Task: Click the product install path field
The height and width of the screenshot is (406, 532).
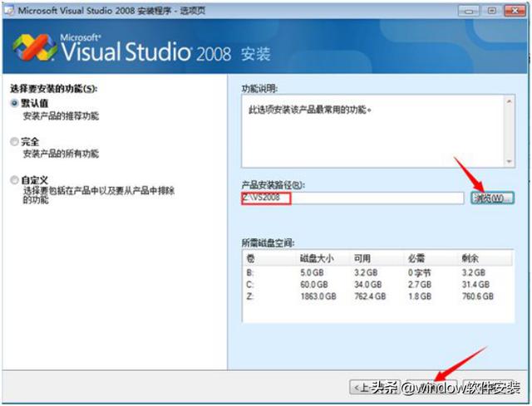Action: click(x=352, y=198)
